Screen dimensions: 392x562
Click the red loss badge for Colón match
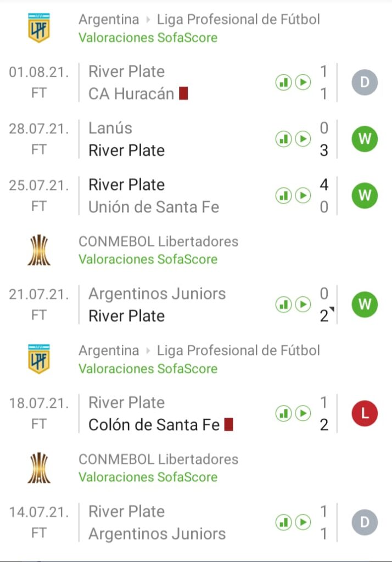coord(365,414)
